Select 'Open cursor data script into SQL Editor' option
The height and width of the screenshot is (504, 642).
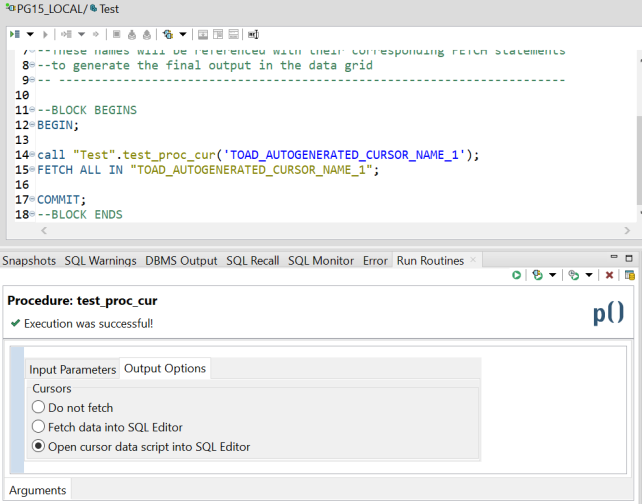coord(38,446)
